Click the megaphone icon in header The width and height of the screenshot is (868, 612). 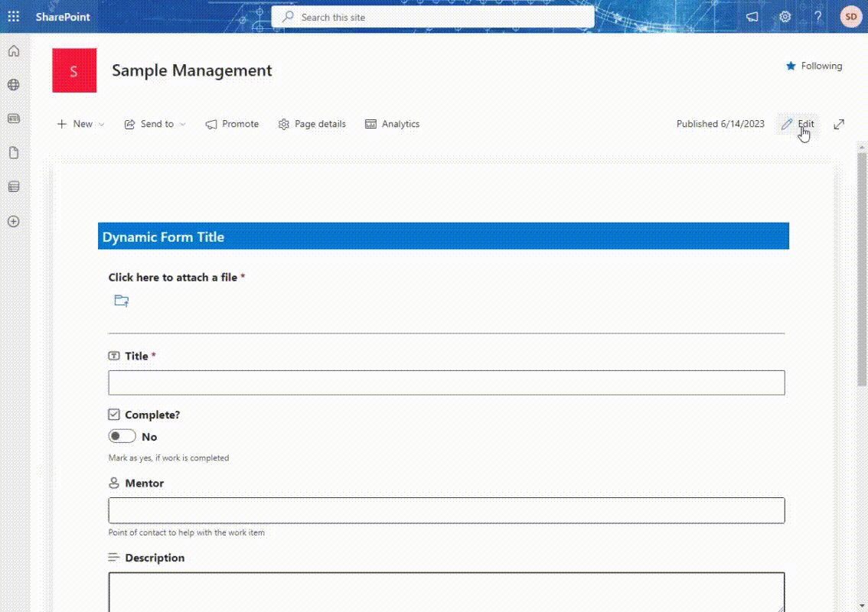point(752,17)
